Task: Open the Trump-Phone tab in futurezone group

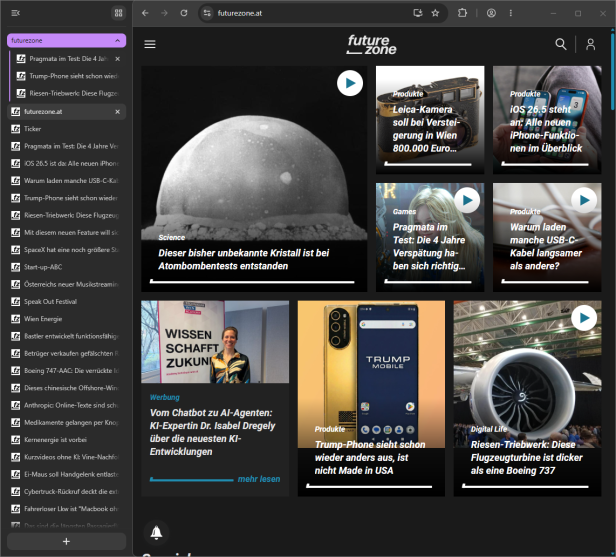Action: tap(69, 76)
